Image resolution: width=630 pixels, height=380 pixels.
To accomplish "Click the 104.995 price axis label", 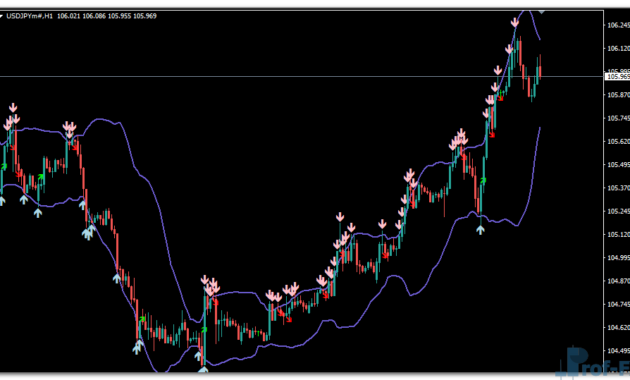I will (618, 258).
